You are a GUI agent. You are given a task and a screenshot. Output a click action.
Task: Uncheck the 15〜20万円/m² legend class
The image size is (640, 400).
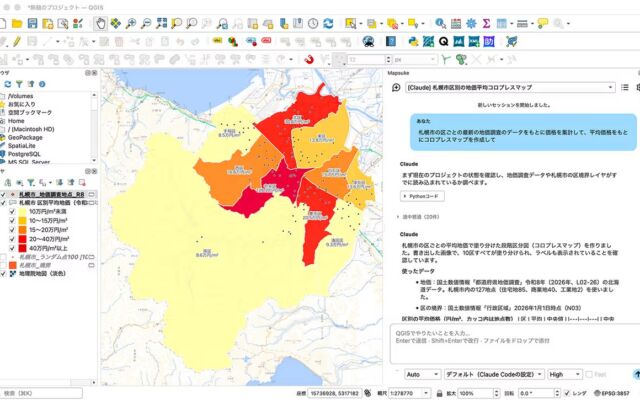tap(12, 230)
